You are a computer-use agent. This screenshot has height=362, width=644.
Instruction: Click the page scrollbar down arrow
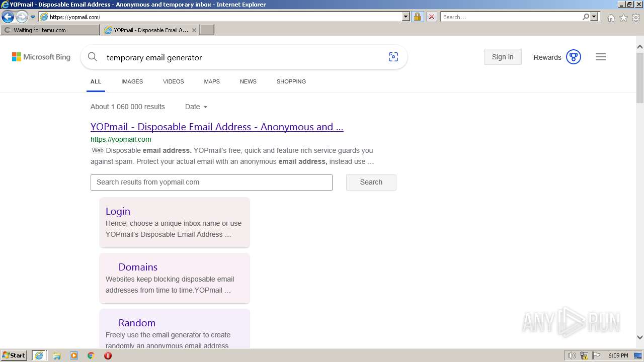click(x=640, y=337)
